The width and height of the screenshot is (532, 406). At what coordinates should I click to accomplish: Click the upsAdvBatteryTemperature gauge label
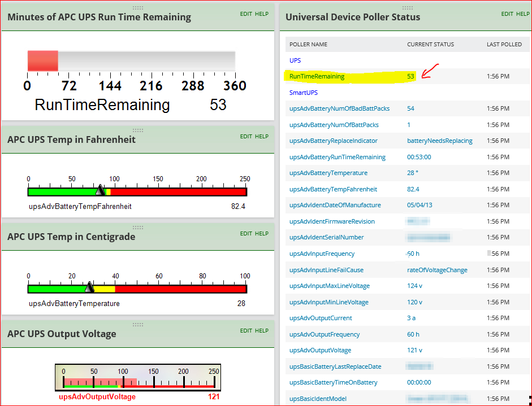[x=74, y=304]
